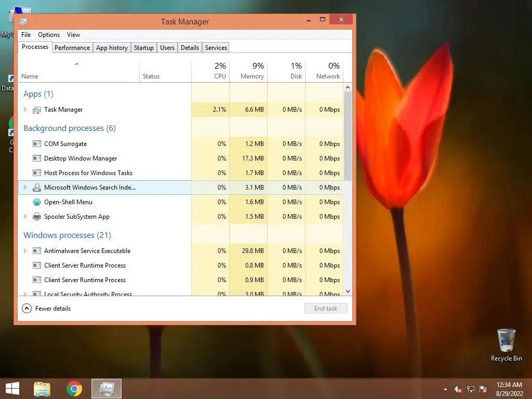
Task: Switch to the Users tab
Action: pos(167,48)
